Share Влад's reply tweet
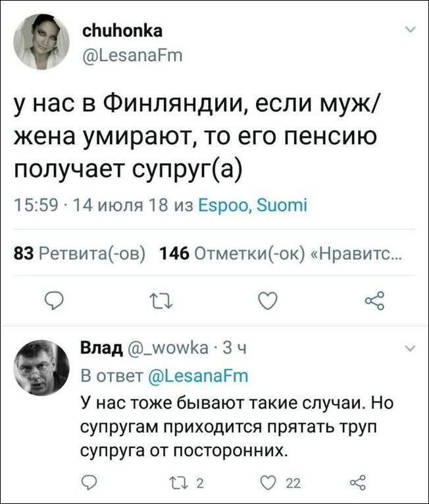429x504 pixels. tap(357, 482)
